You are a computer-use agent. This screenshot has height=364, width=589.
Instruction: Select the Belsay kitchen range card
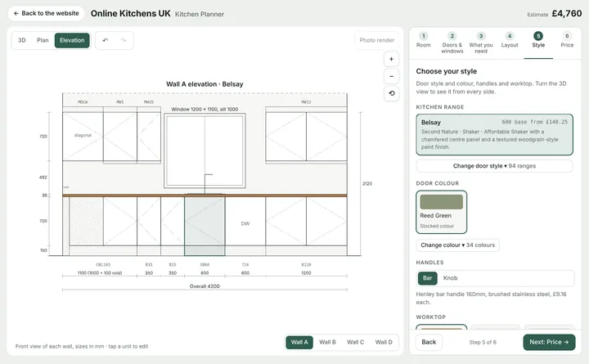point(494,134)
